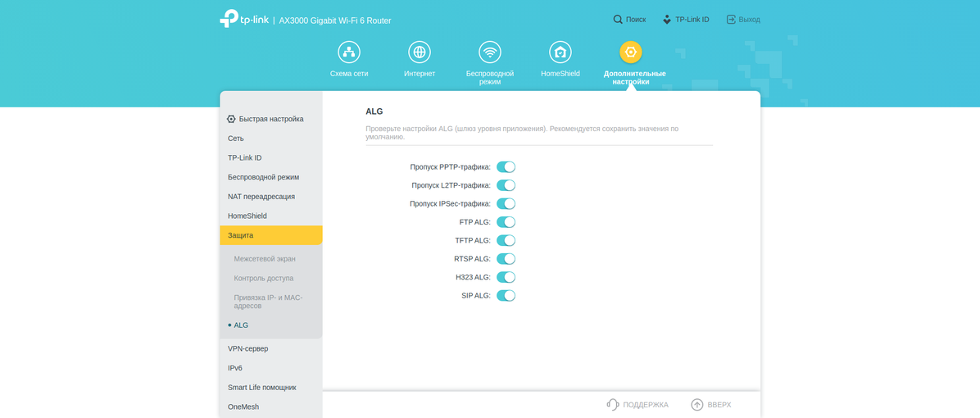Click the ПОДДЕРЖКА support link
980x418 pixels.
pyautogui.click(x=637, y=405)
